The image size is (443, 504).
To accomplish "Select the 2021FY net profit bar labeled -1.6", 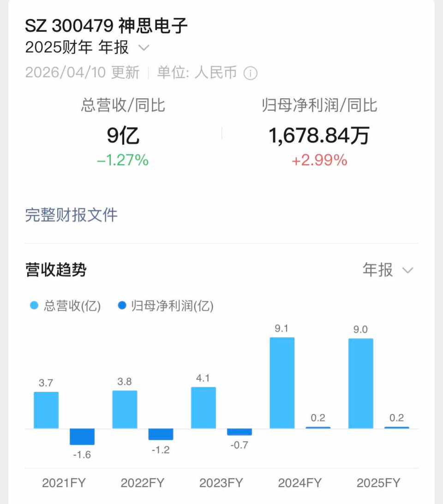I will pyautogui.click(x=82, y=437).
